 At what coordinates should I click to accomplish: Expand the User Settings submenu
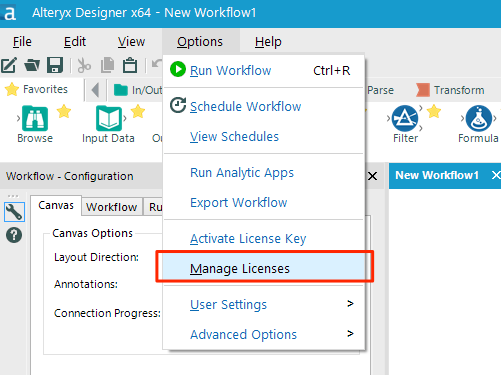[x=263, y=304]
